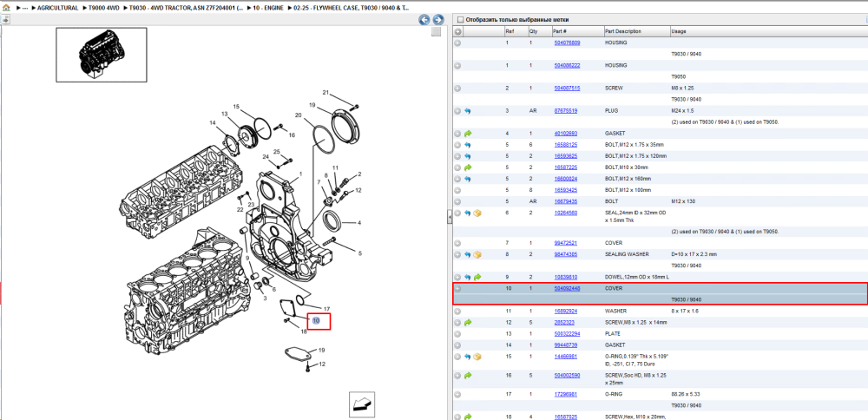Viewport: 868px width, 420px height.
Task: Click the engine overview thumbnail
Action: click(102, 55)
